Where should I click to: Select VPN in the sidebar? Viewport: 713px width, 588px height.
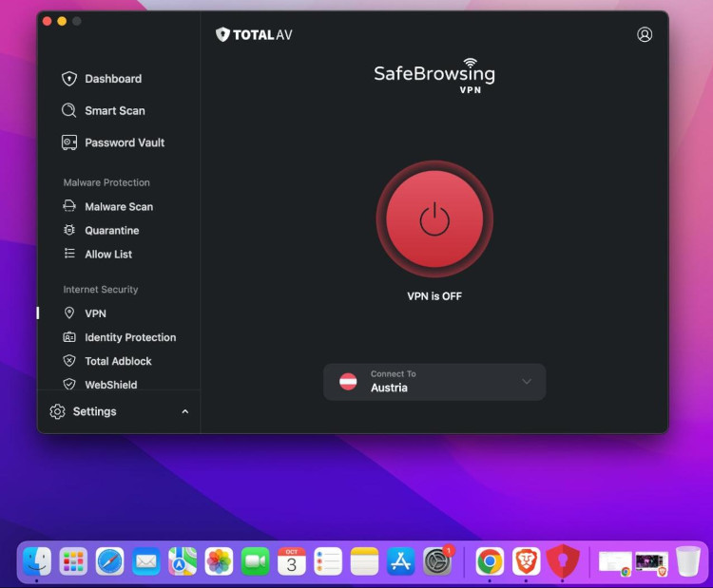(x=95, y=313)
